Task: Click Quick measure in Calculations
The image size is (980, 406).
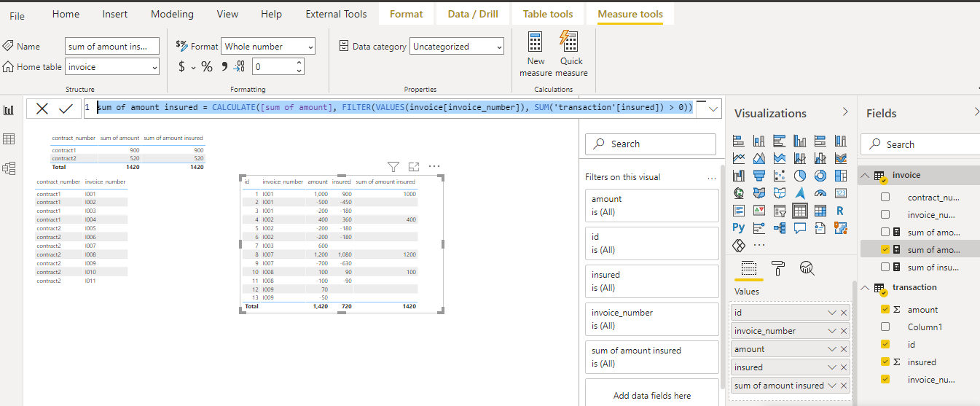Action: coord(571,54)
